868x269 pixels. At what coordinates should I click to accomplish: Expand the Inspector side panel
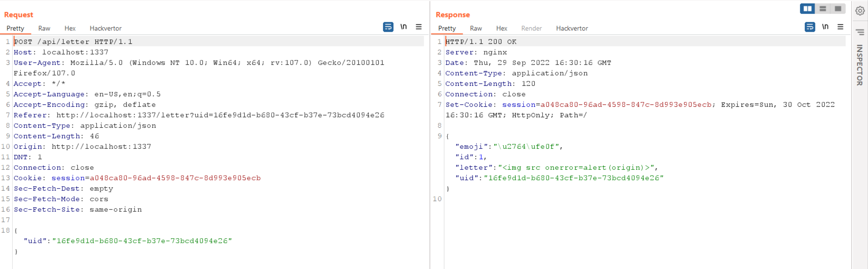coord(859,65)
